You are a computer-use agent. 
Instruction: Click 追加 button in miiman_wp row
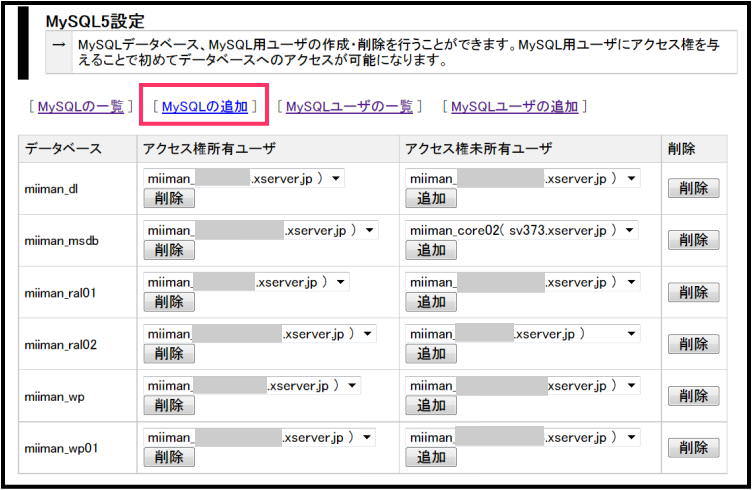(x=431, y=405)
